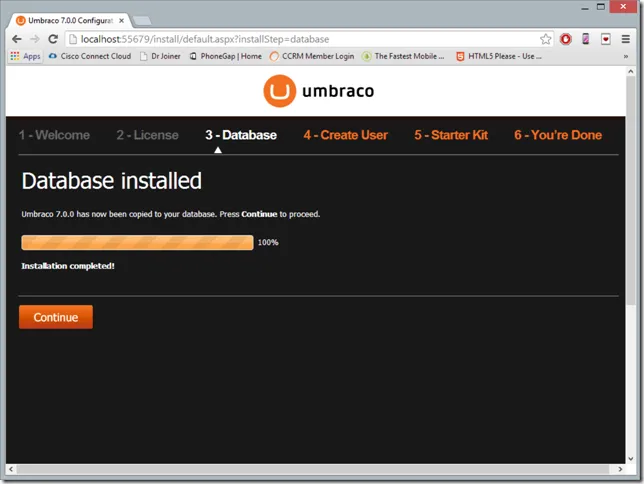Click the Database installed heading
Screen dimensions: 644x484
pos(112,181)
